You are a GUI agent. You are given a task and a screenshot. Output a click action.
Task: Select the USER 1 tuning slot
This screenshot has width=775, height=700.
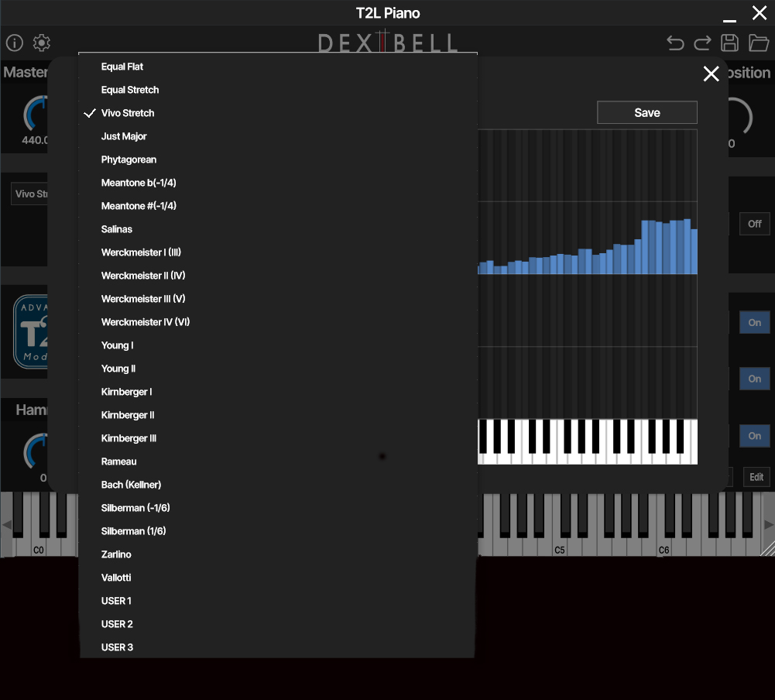(x=277, y=601)
